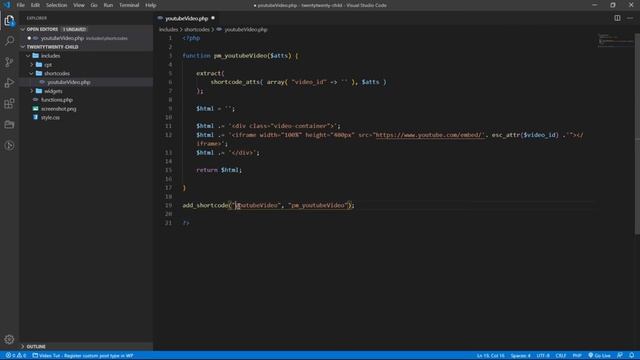
Task: Open the Project Manager folder icon
Action: (9, 124)
